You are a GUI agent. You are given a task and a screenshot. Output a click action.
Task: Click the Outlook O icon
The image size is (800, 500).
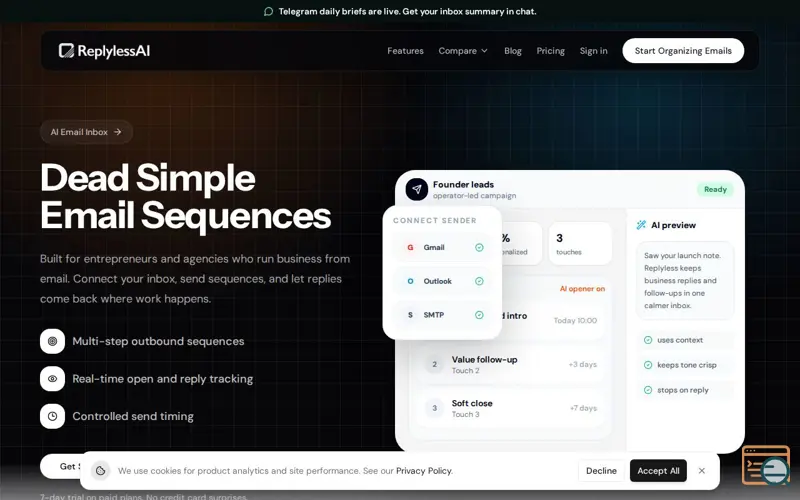coord(410,281)
